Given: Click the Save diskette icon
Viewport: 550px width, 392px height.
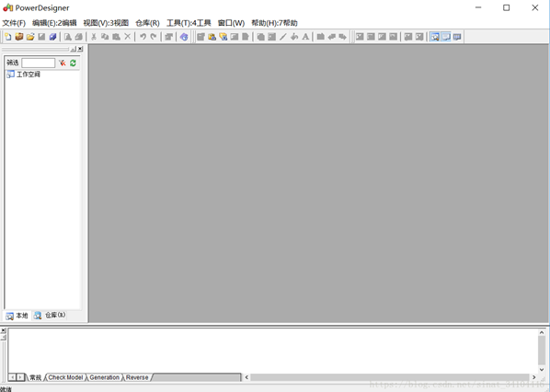Looking at the screenshot, I should (41, 37).
